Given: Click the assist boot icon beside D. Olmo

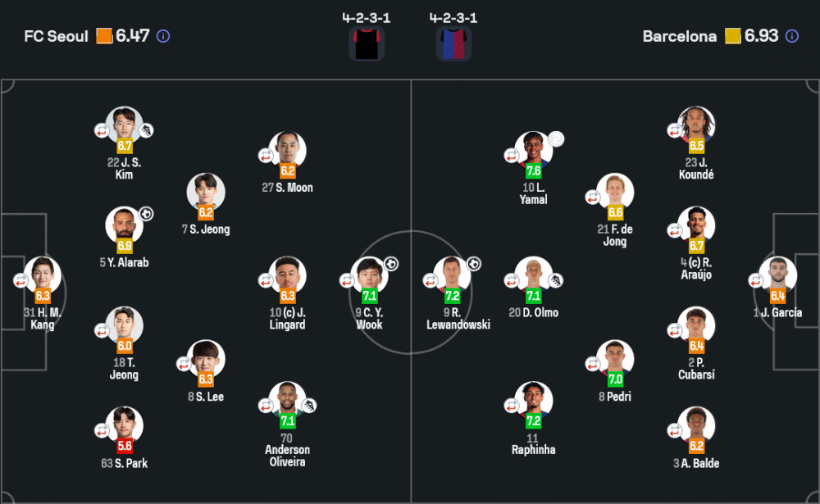Looking at the screenshot, I should coord(555,281).
